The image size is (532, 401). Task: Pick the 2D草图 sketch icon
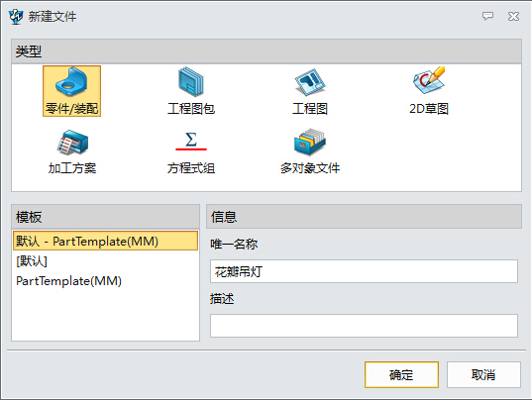pyautogui.click(x=429, y=80)
